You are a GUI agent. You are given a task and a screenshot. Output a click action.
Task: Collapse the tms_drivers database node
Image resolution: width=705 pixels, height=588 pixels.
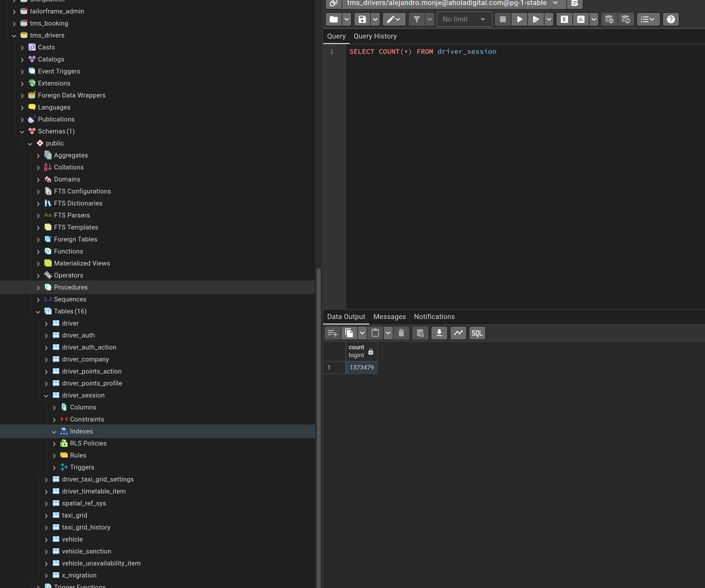[14, 35]
